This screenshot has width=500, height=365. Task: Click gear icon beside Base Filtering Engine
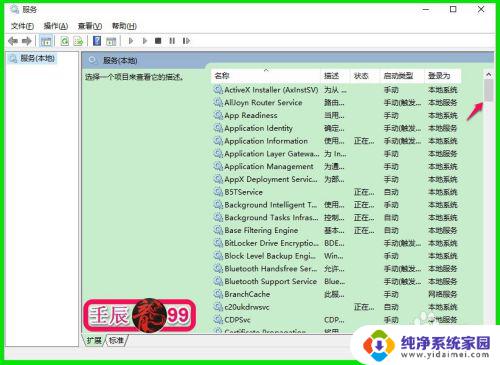point(218,230)
